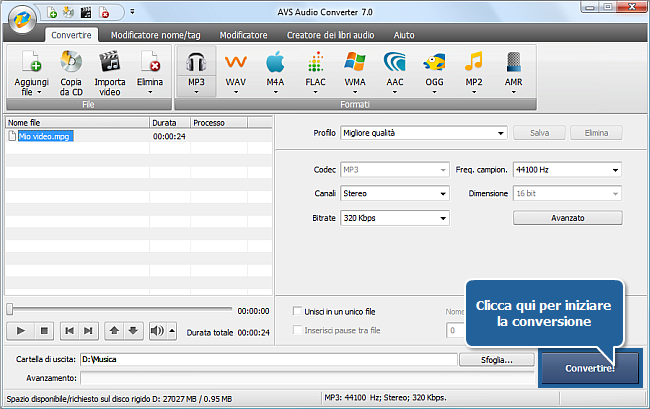Open the Profilo dropdown list

[423, 132]
